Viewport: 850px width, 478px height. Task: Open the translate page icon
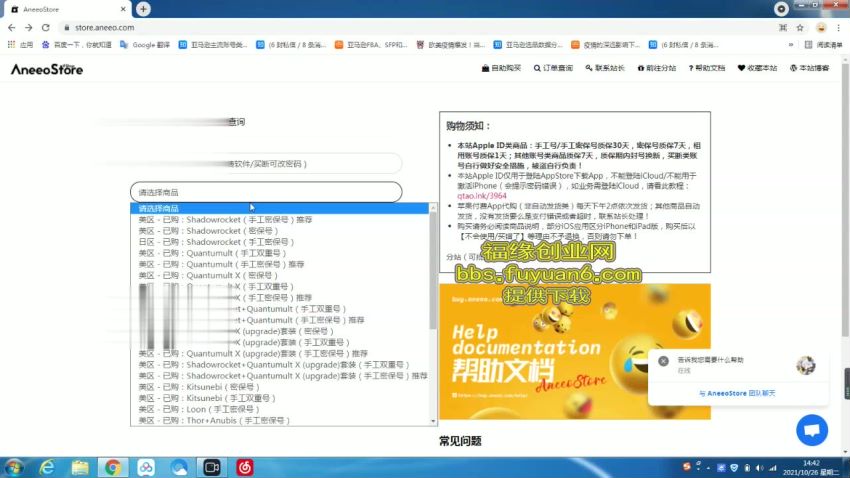[x=783, y=28]
